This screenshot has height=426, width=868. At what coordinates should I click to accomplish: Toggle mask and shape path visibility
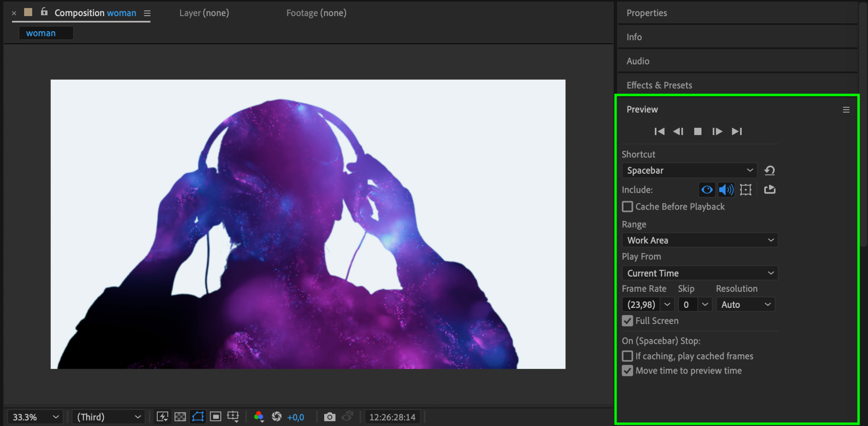[198, 417]
